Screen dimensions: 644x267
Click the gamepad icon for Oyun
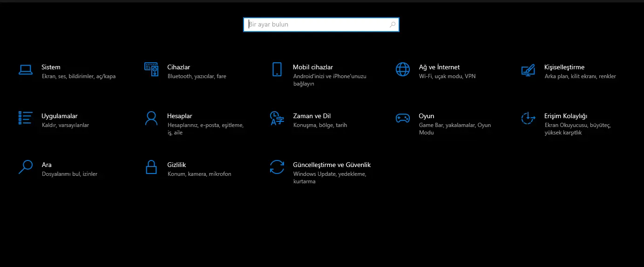tap(402, 118)
